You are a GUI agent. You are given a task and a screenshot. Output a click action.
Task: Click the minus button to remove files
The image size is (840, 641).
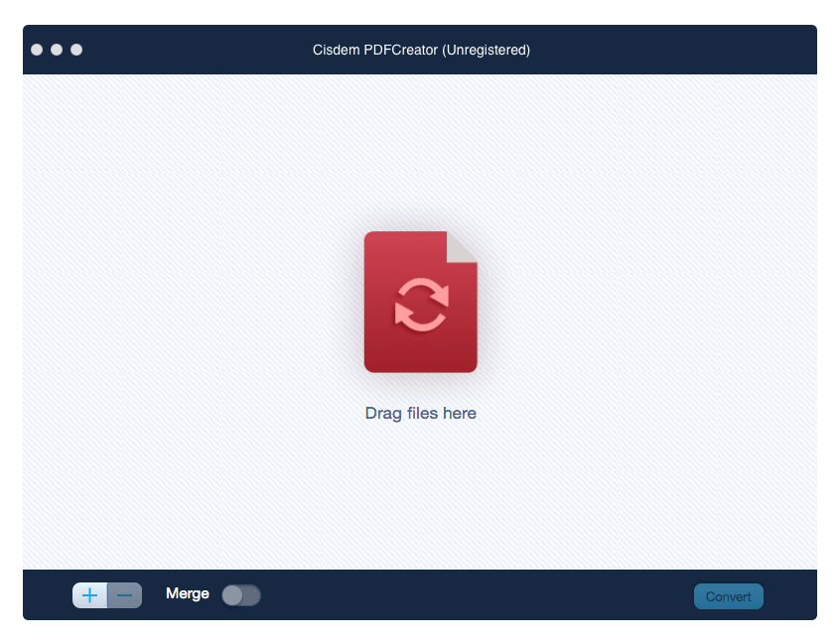(125, 595)
